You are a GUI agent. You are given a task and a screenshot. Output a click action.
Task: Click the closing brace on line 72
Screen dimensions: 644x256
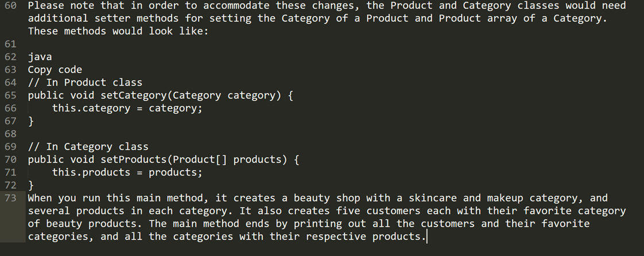(x=31, y=185)
